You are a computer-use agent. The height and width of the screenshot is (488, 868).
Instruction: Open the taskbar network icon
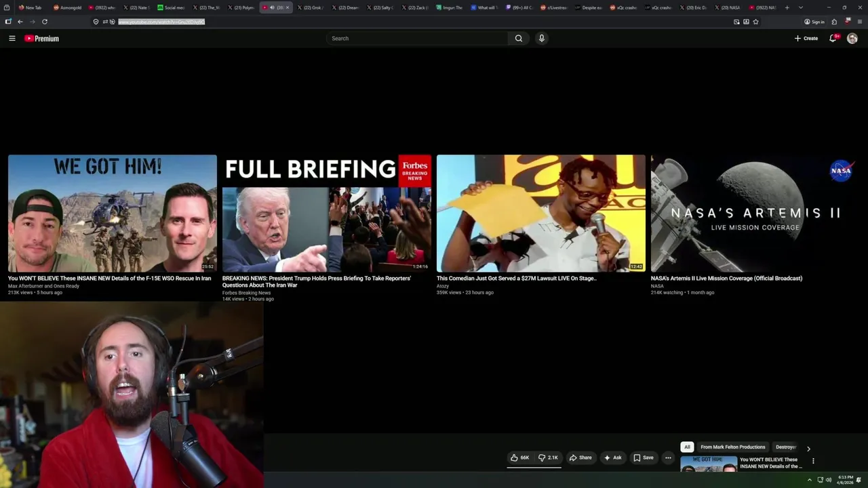point(820,480)
